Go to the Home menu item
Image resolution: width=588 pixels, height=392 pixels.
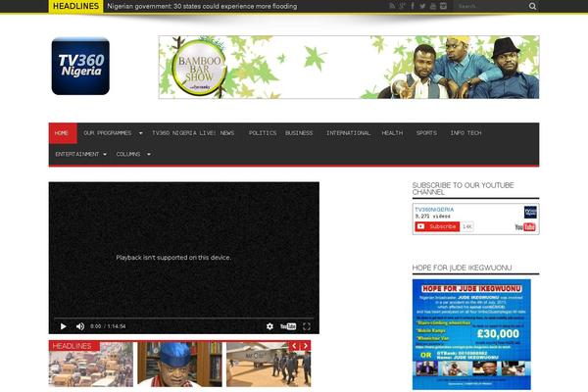pyautogui.click(x=62, y=133)
